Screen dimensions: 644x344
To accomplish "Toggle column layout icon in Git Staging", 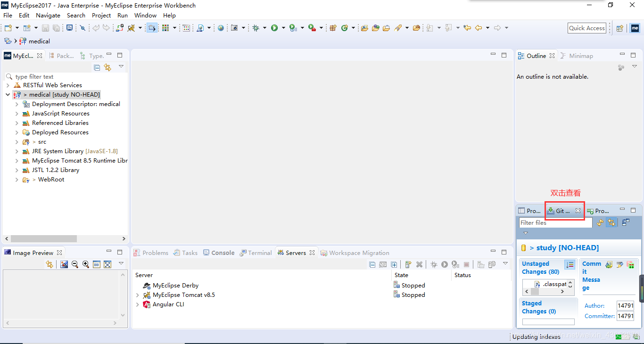I will [x=626, y=222].
